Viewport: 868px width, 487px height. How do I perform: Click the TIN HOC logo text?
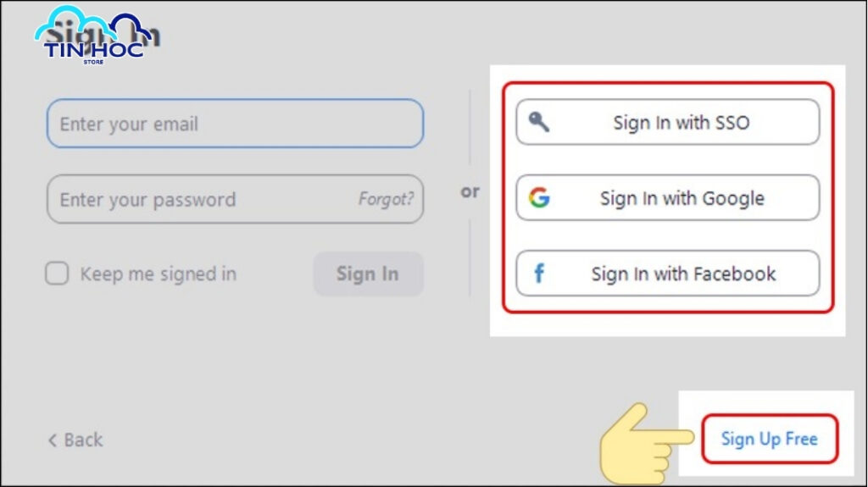[x=93, y=50]
